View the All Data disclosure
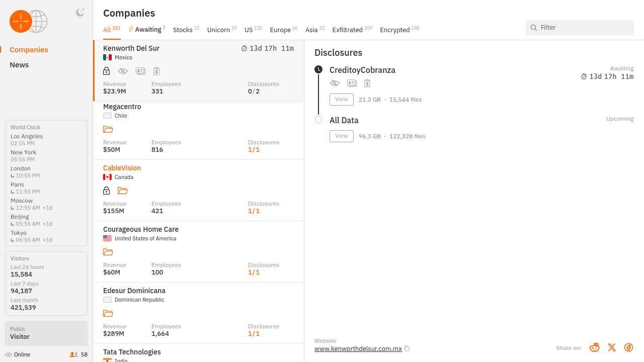644x362 pixels. (x=342, y=136)
